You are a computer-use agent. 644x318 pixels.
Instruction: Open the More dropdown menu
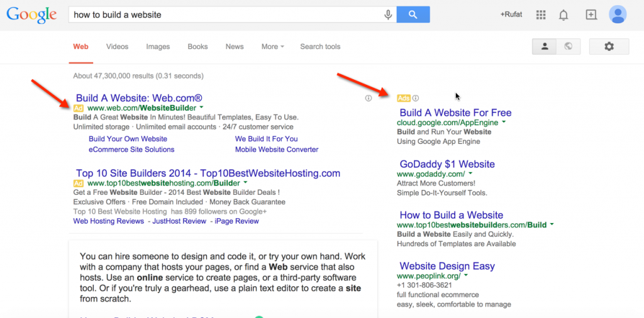click(x=273, y=47)
